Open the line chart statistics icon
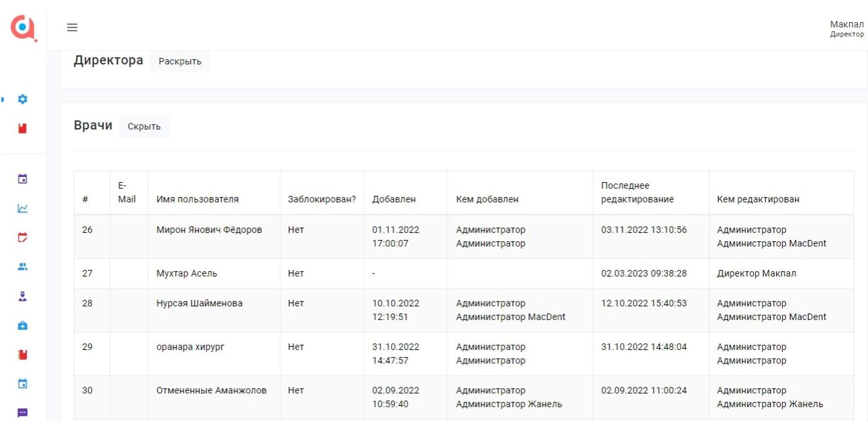868x430 pixels. pos(22,208)
